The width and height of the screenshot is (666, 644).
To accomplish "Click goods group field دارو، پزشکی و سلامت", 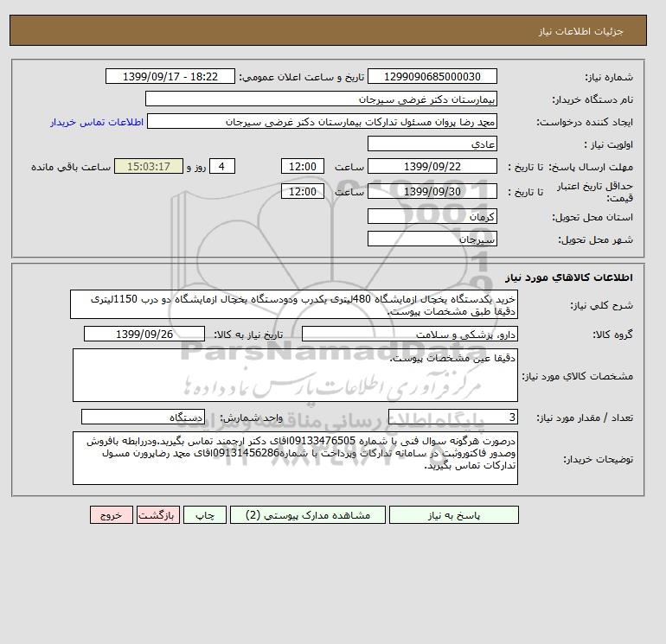I will click(409, 334).
